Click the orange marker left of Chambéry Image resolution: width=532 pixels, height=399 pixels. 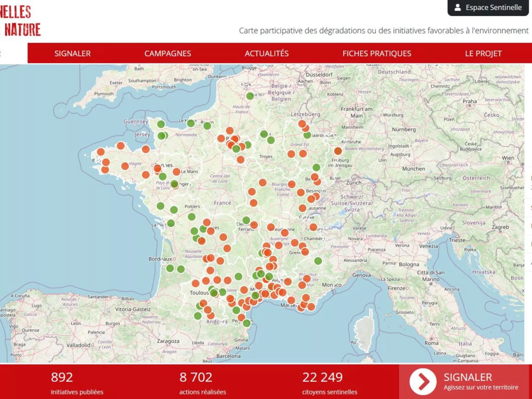coord(295,243)
